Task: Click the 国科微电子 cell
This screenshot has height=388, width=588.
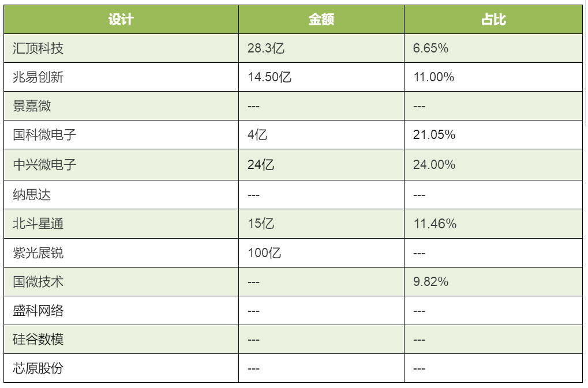Action: pos(121,135)
